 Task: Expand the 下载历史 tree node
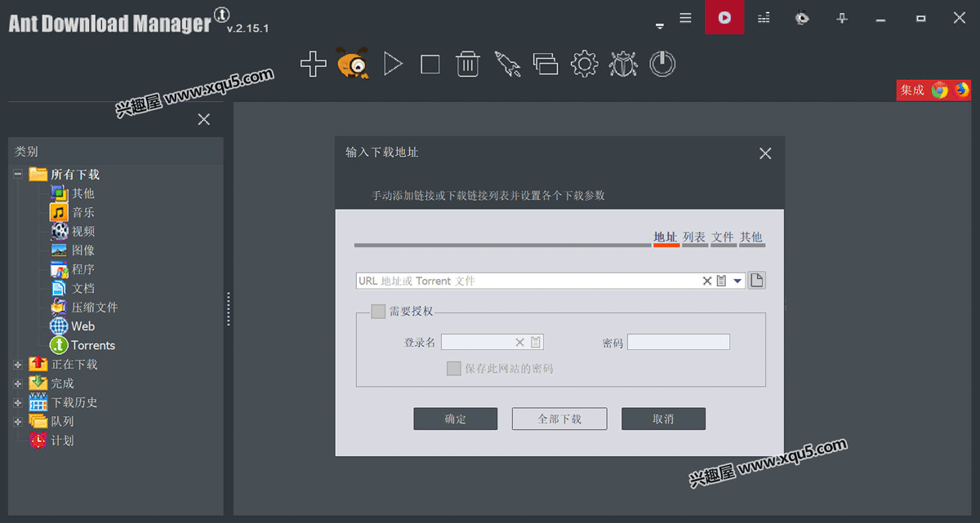tap(18, 402)
